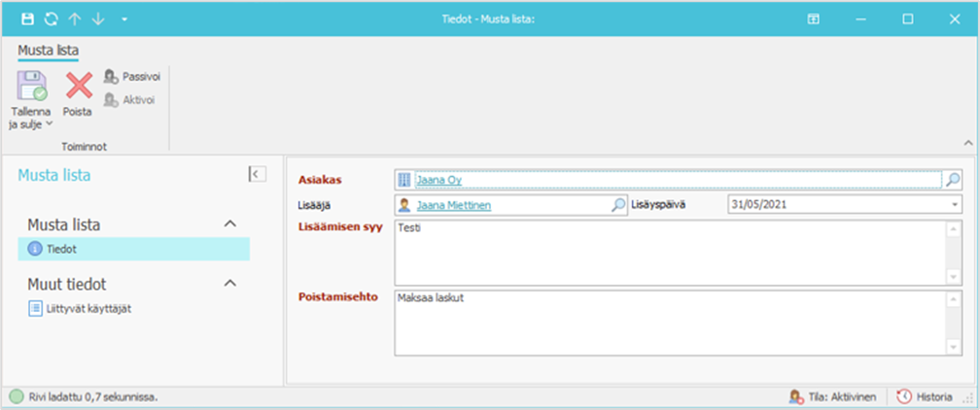The width and height of the screenshot is (980, 410).
Task: Select the Musta lista ribbon tab
Action: [x=48, y=51]
